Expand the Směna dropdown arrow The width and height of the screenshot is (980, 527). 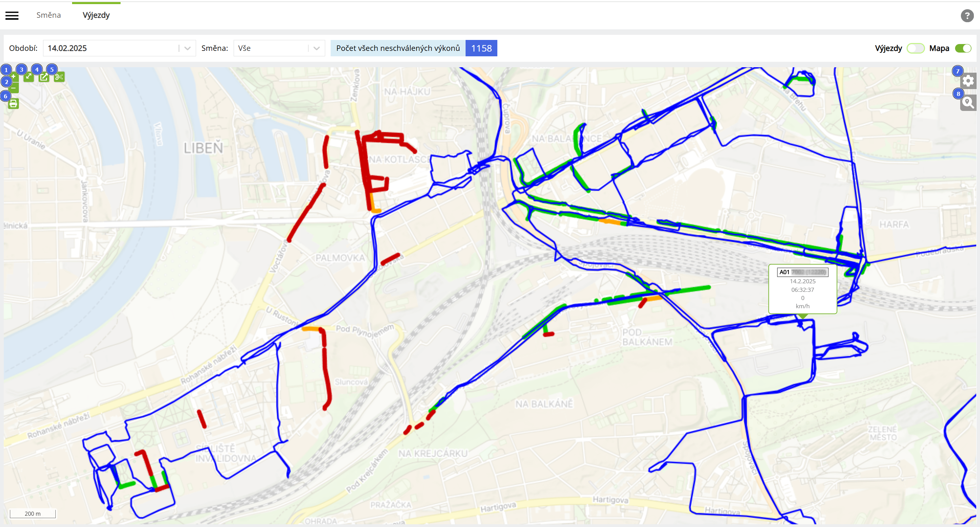(317, 48)
